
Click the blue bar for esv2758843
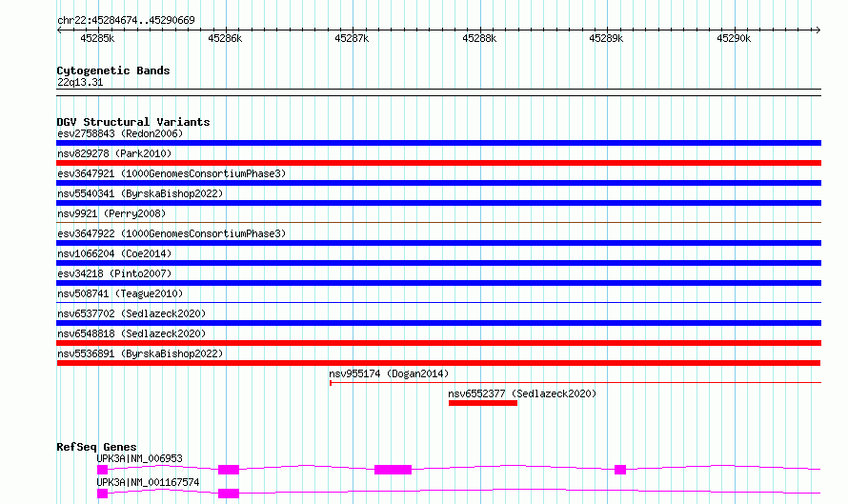coord(438,143)
